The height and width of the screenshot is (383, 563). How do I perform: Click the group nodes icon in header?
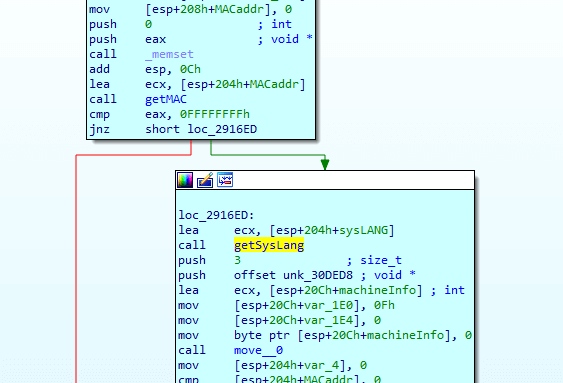225,180
